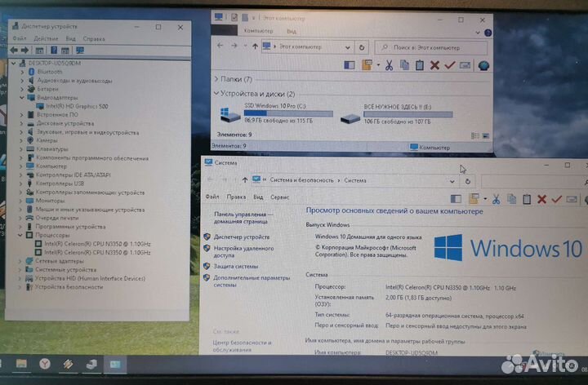Click the preview pane icon in Этот компьютер toolbar

pos(350,65)
